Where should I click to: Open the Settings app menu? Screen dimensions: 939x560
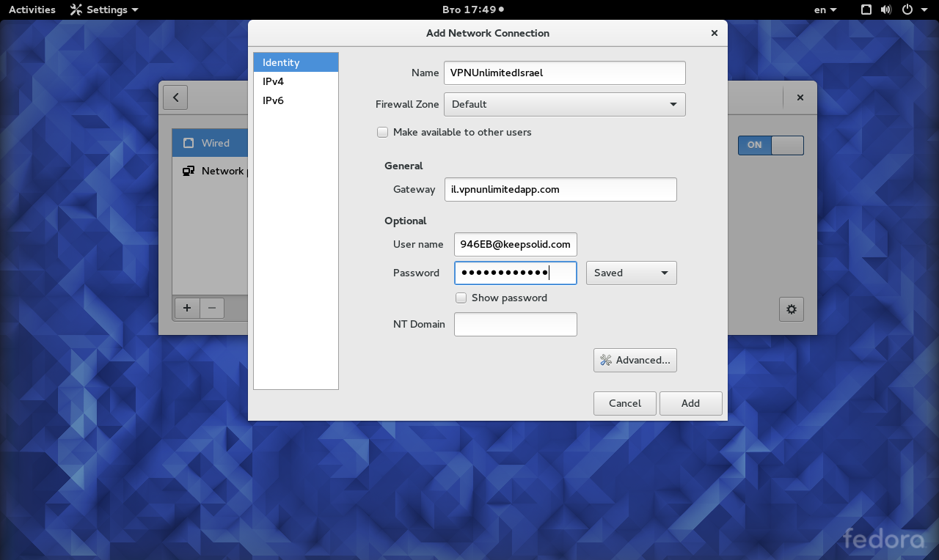[104, 10]
